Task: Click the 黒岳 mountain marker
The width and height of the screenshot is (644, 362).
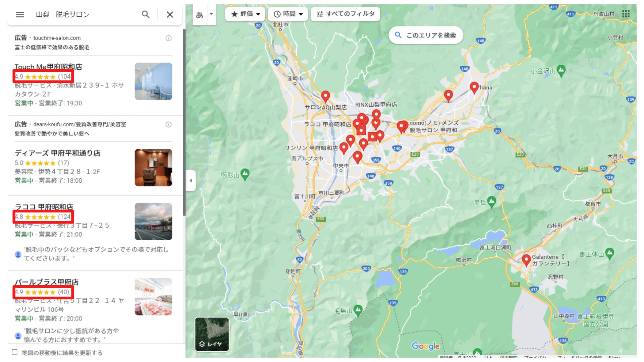Action: coord(492,202)
